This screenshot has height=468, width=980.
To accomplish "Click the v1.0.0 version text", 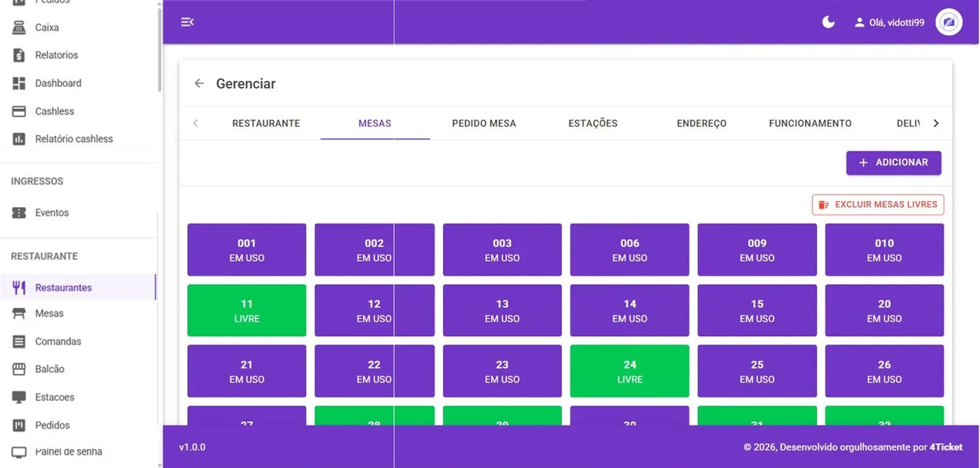I will [192, 447].
